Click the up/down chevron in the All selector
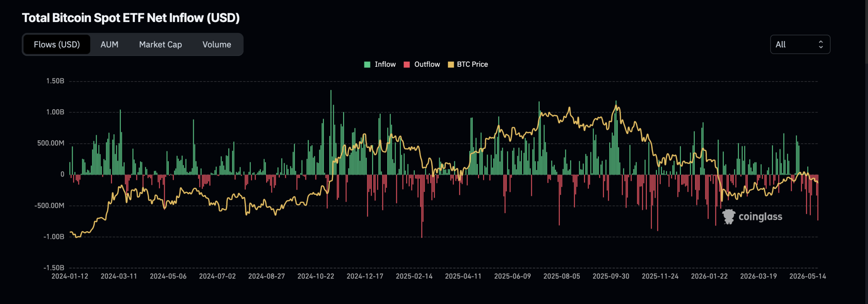Screen dimensions: 868x304 pyautogui.click(x=821, y=44)
